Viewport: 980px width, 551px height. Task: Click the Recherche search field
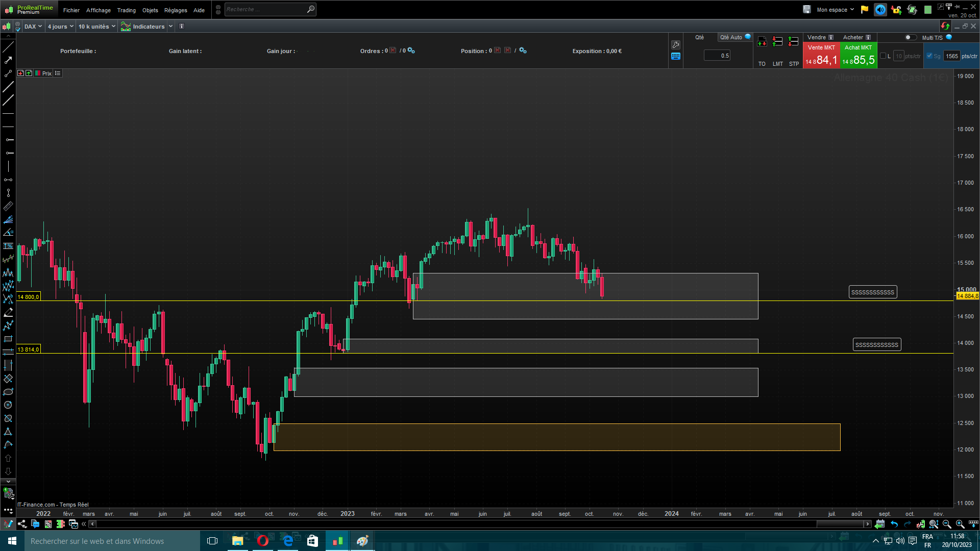click(265, 9)
